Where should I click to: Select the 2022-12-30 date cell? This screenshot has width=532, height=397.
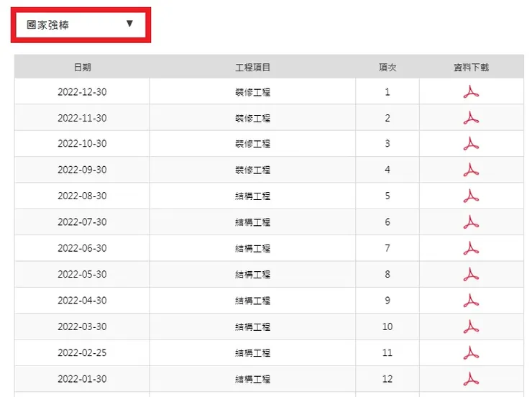(82, 92)
